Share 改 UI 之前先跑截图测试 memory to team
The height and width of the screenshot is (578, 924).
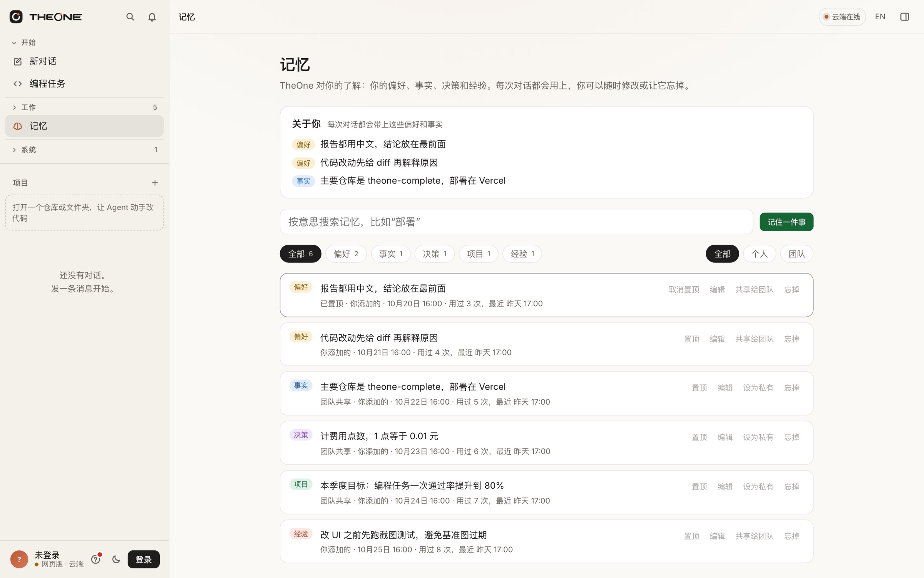tap(754, 536)
